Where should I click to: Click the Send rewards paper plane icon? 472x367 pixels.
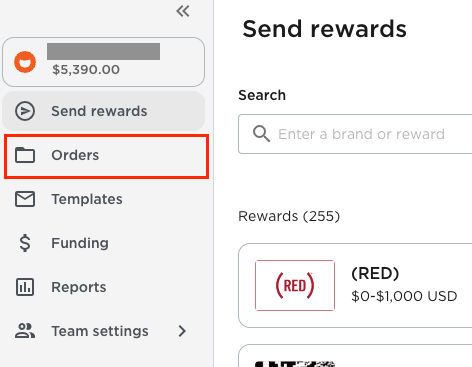coord(25,111)
